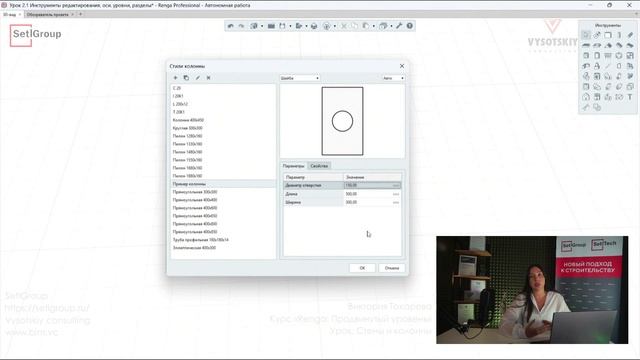Viewport: 640px width, 360px height.
Task: Open the dropdown arrow before the wrench icon
Action: pos(391,26)
